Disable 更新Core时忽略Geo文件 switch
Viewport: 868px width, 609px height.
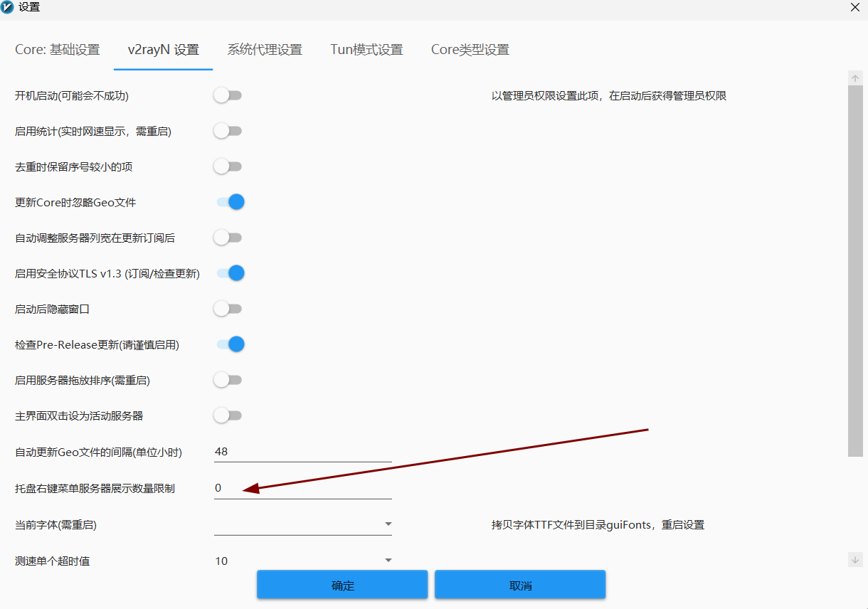point(231,202)
